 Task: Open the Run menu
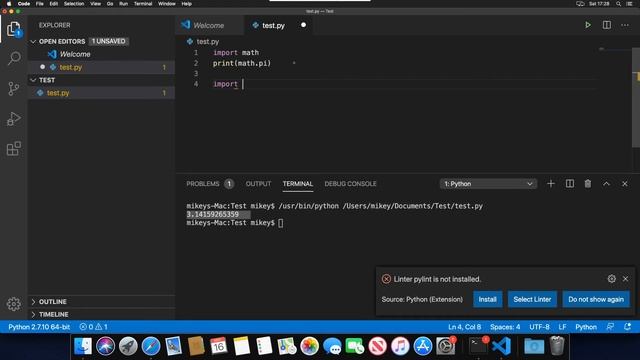point(123,4)
